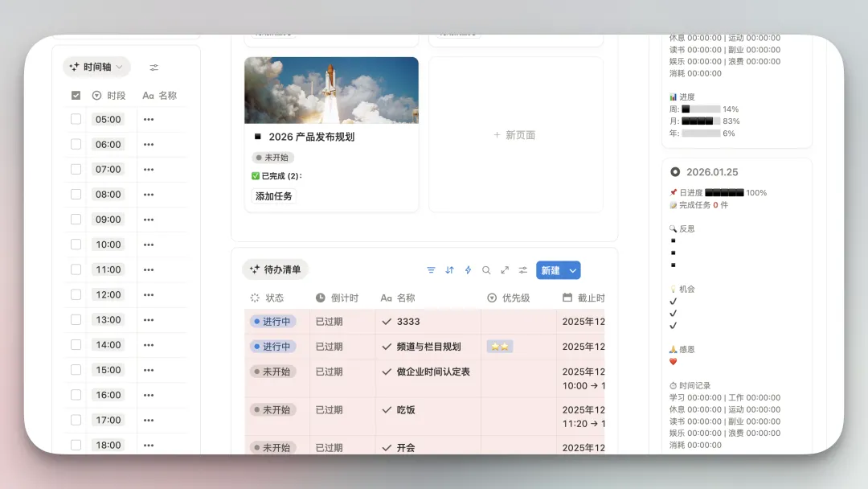Open the 优先级 column header menu
Viewport: 868px width, 489px height.
point(508,298)
